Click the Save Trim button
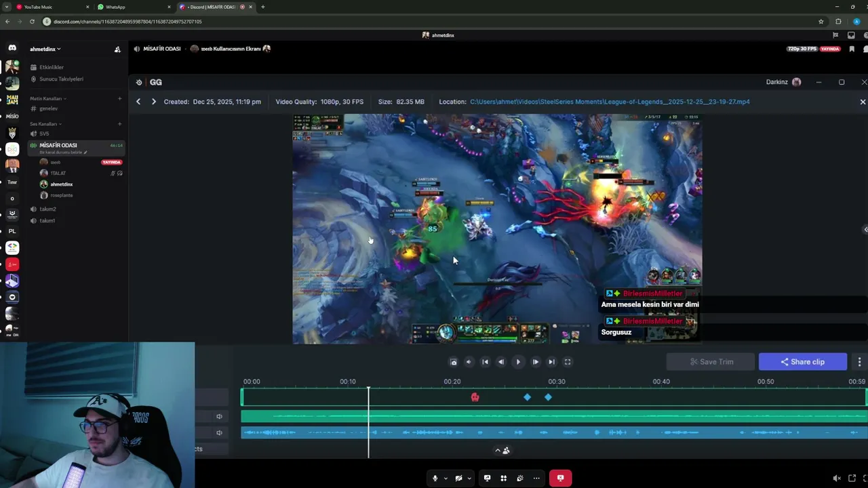The width and height of the screenshot is (868, 488). pyautogui.click(x=711, y=362)
